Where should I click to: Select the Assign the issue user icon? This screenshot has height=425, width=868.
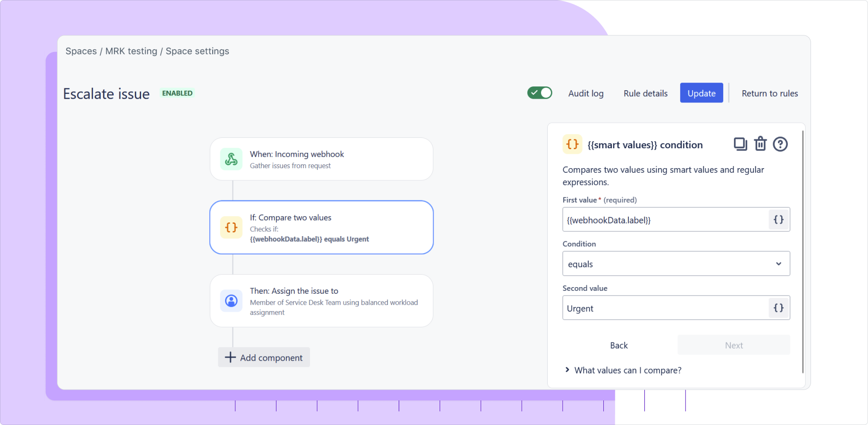tap(231, 301)
